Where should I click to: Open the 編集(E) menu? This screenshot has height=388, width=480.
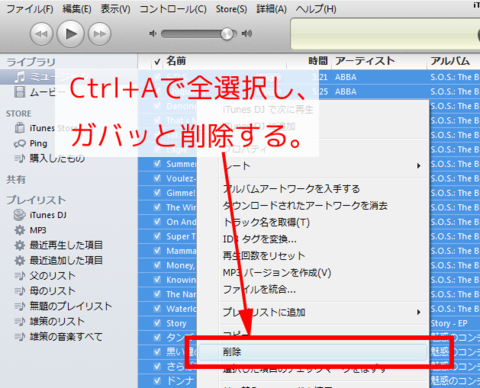point(77,9)
